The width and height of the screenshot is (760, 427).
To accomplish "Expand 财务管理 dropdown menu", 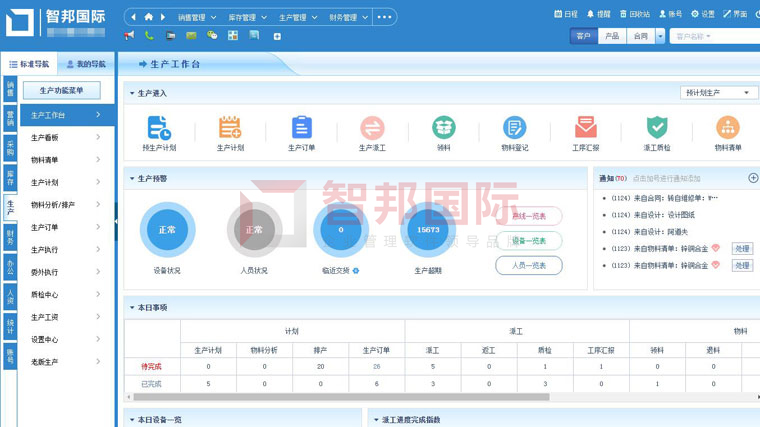I will (x=348, y=17).
